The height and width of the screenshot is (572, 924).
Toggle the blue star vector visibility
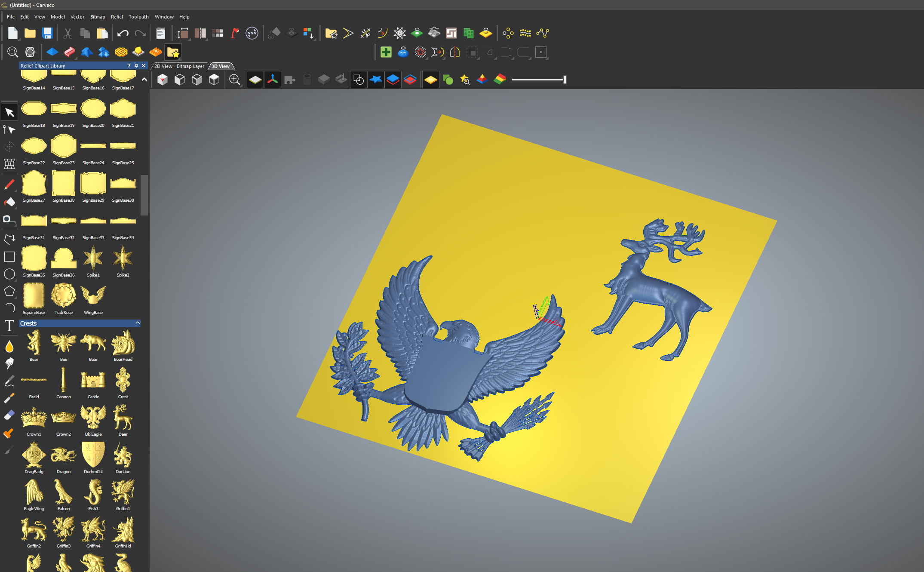pos(375,80)
